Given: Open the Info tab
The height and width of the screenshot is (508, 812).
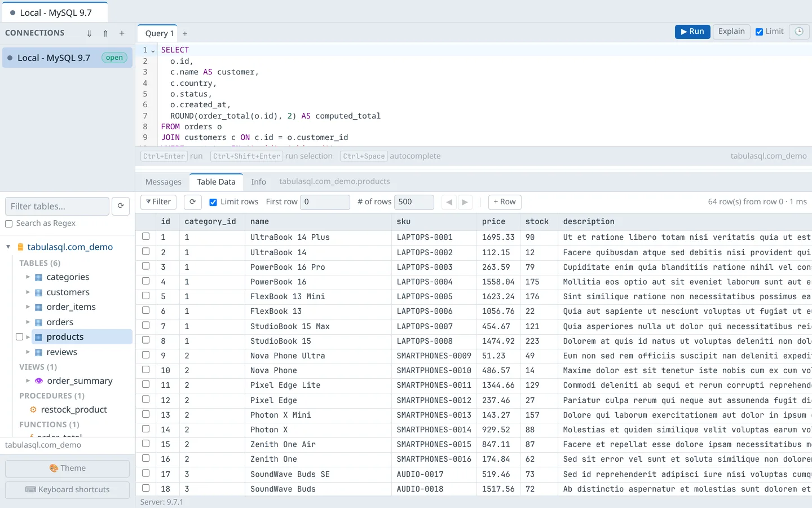Looking at the screenshot, I should [258, 182].
